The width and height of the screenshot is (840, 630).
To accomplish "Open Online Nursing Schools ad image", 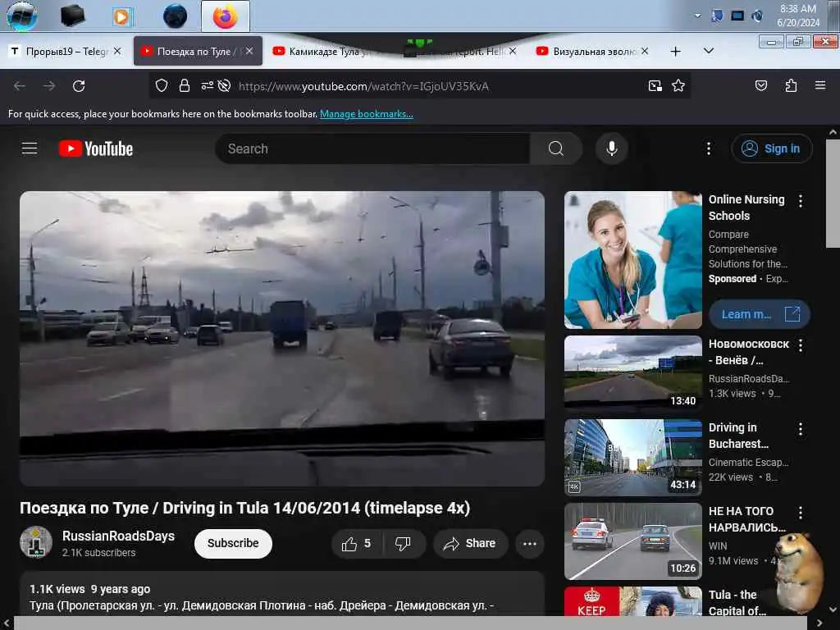I will pyautogui.click(x=632, y=260).
